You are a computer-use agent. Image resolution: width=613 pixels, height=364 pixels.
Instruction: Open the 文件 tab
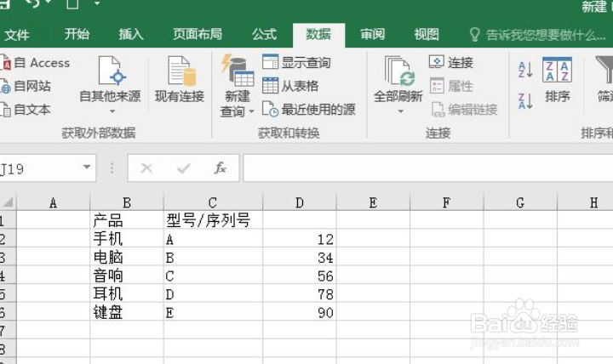[16, 35]
